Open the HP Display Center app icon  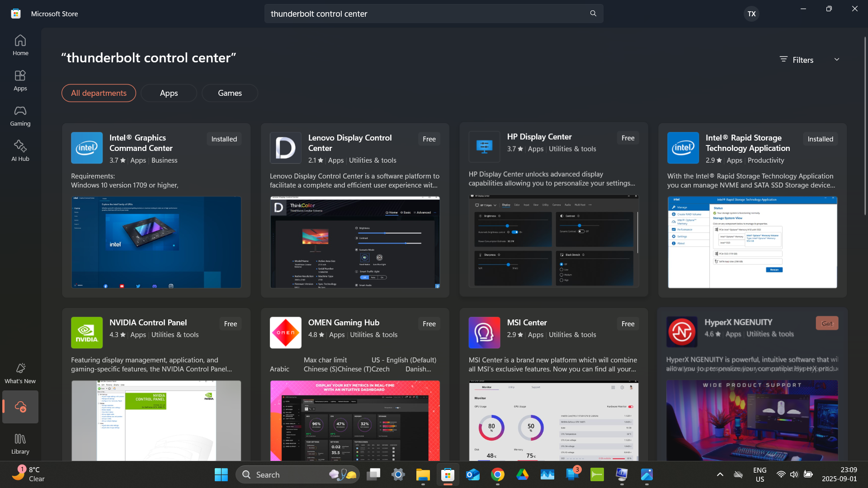click(x=485, y=147)
